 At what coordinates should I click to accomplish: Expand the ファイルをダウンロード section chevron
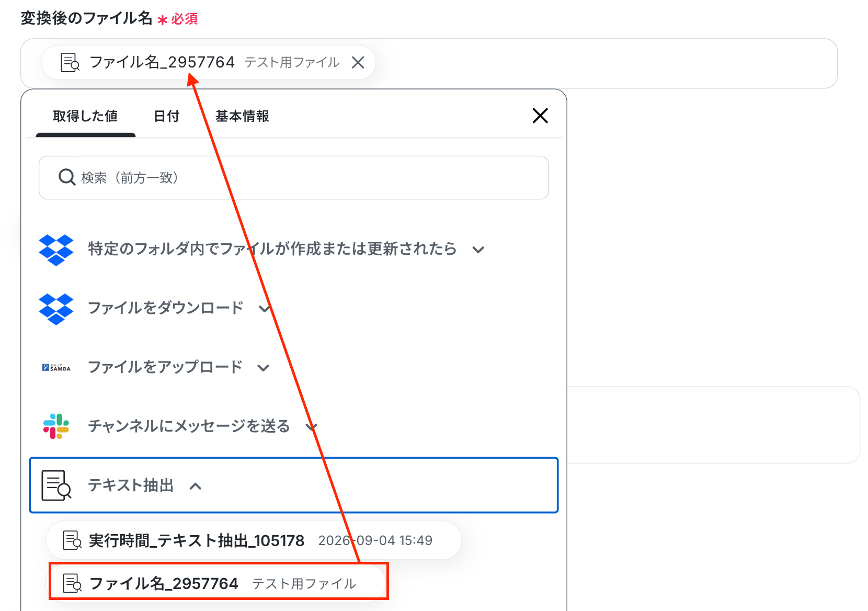point(265,309)
